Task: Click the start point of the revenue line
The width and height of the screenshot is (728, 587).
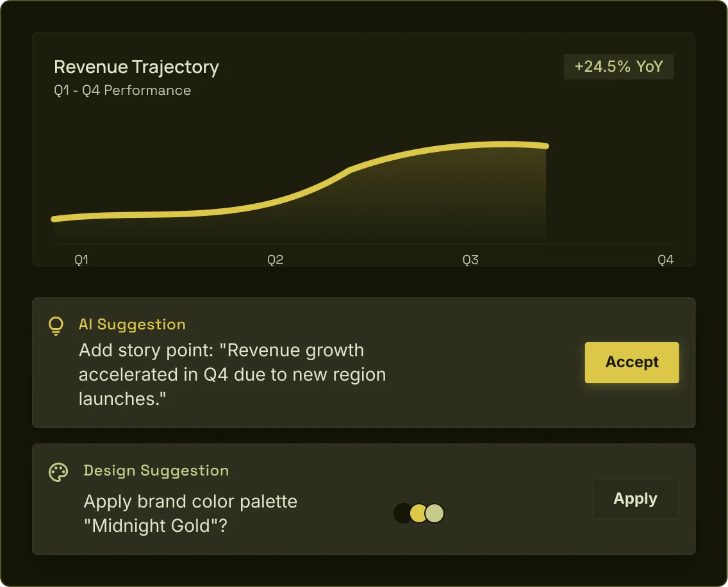Action: [54, 219]
